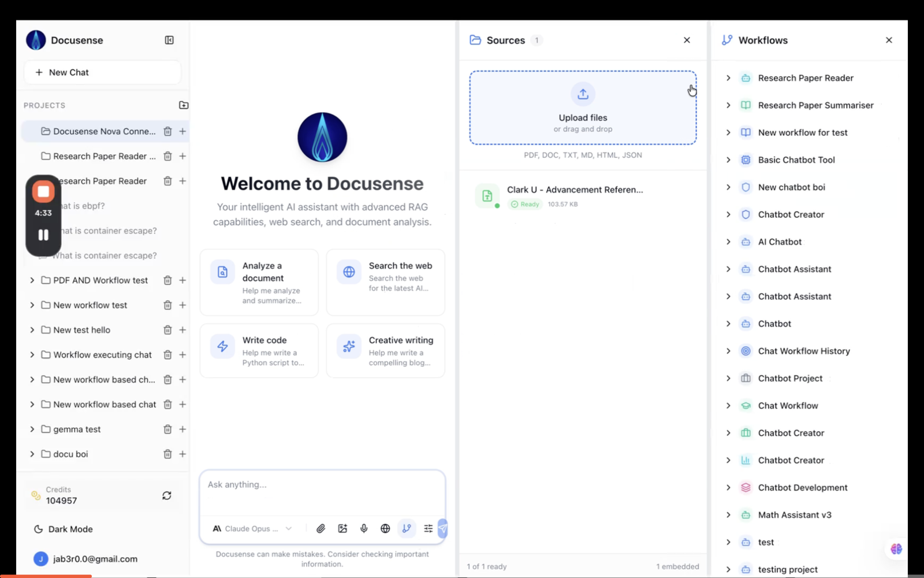Attach a file with the paperclip icon
This screenshot has width=924, height=578.
tap(321, 528)
